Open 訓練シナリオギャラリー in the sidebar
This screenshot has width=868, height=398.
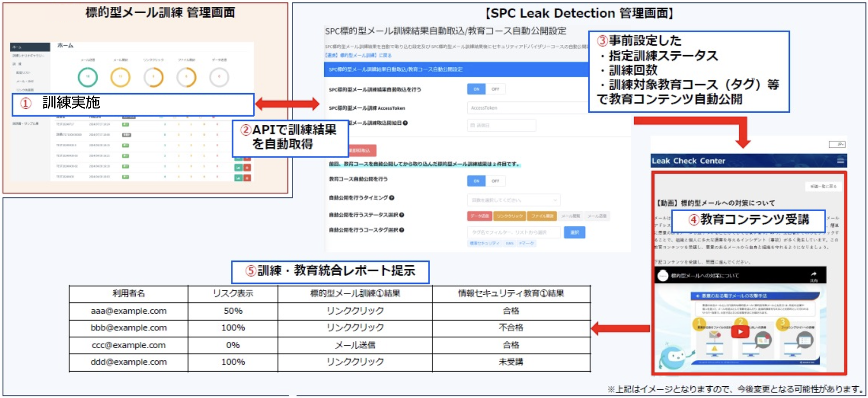29,56
